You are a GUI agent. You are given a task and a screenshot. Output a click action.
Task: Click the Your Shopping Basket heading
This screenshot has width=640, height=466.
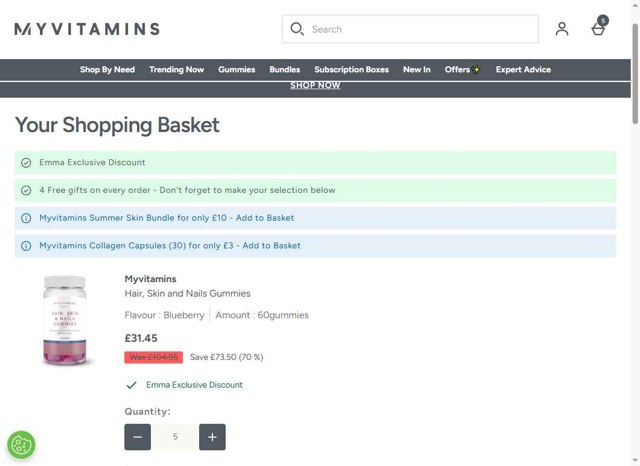[x=117, y=125]
